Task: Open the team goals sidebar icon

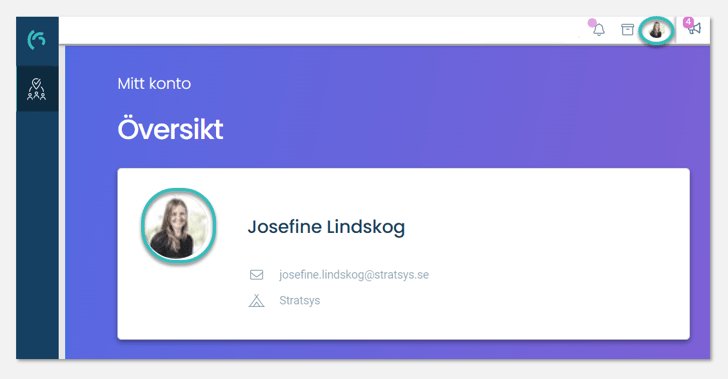Action: (37, 89)
